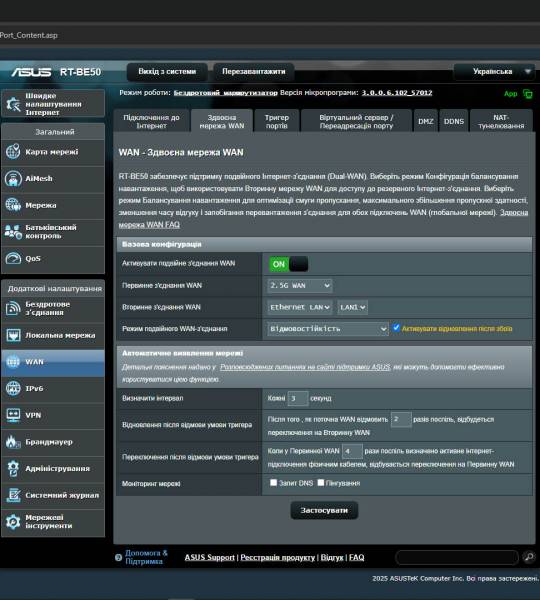Open the firmware version 3.0.0.6.102_57012 link
Image resolution: width=540 pixels, height=600 pixels.
click(397, 93)
